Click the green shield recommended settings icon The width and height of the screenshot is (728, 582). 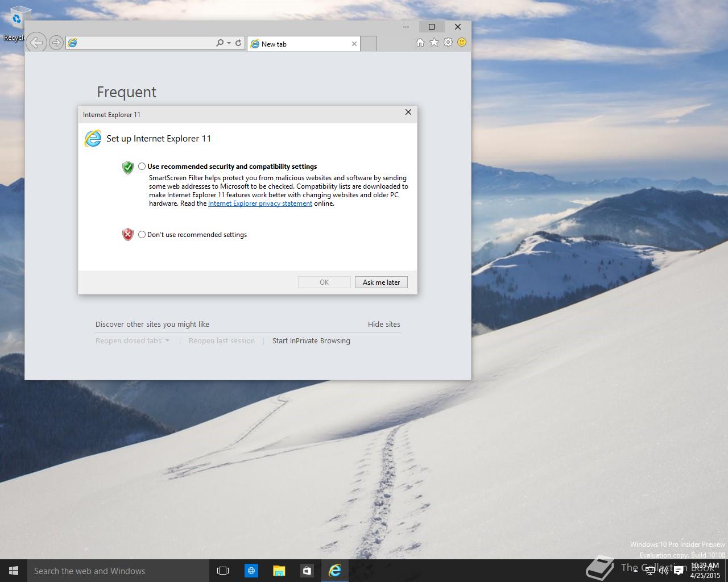(128, 167)
